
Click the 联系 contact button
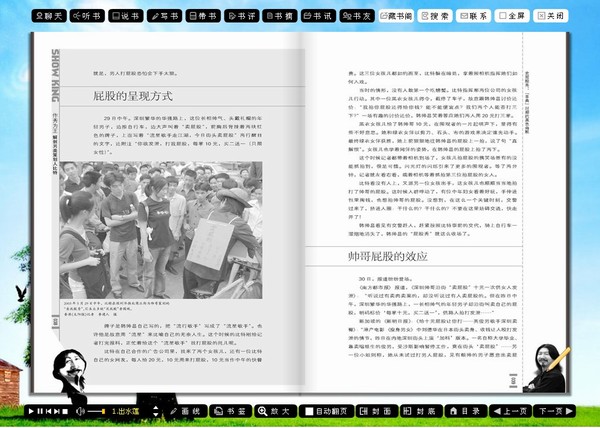[x=474, y=16]
